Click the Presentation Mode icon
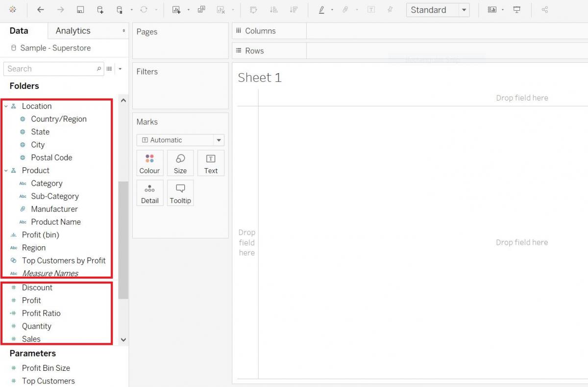 coord(516,9)
